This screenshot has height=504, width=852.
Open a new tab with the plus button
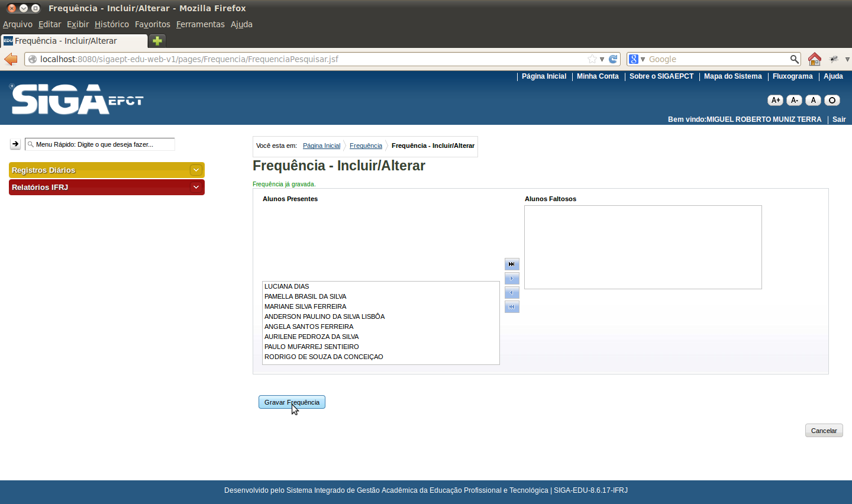pos(157,41)
